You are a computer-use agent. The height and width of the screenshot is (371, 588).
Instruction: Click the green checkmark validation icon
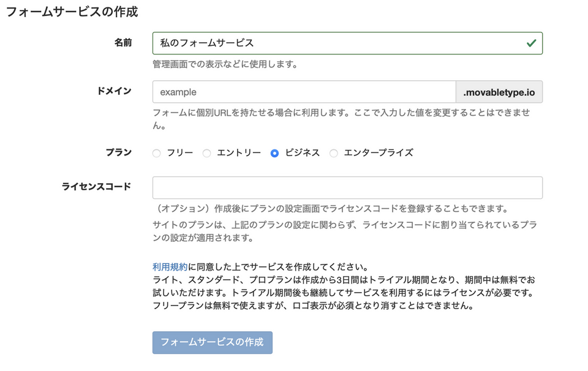[530, 43]
